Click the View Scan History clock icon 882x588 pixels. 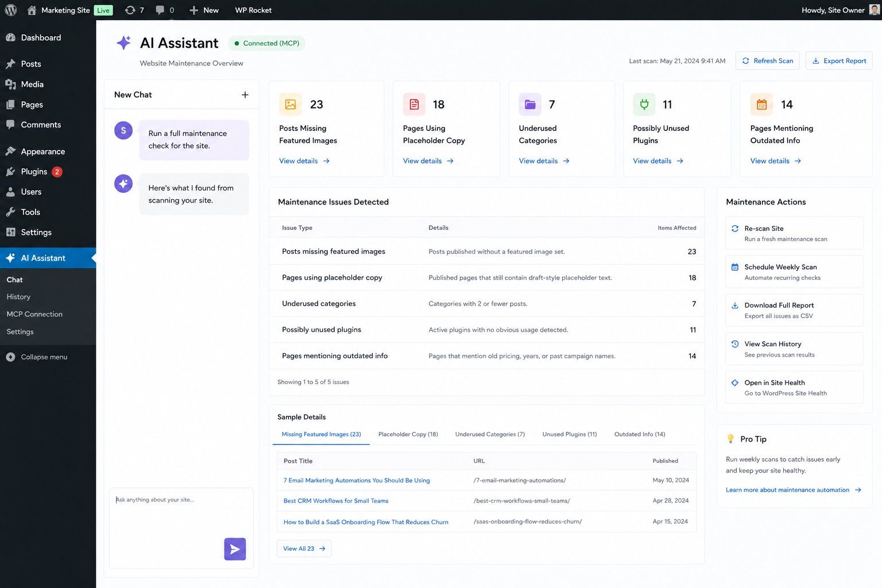pos(735,344)
